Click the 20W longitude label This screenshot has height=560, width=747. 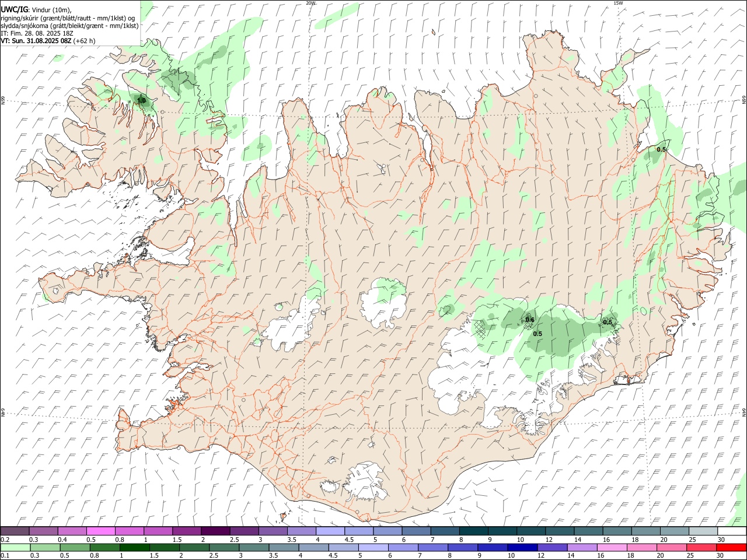click(x=310, y=3)
